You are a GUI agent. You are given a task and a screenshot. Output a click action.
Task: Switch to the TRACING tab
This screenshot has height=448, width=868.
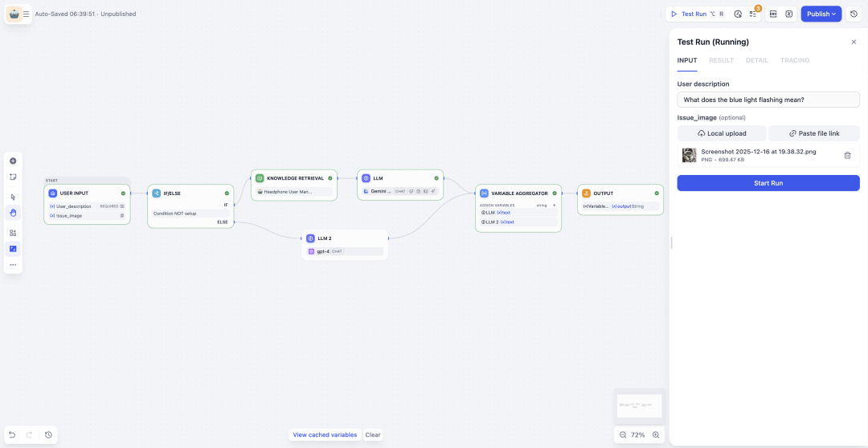click(794, 60)
